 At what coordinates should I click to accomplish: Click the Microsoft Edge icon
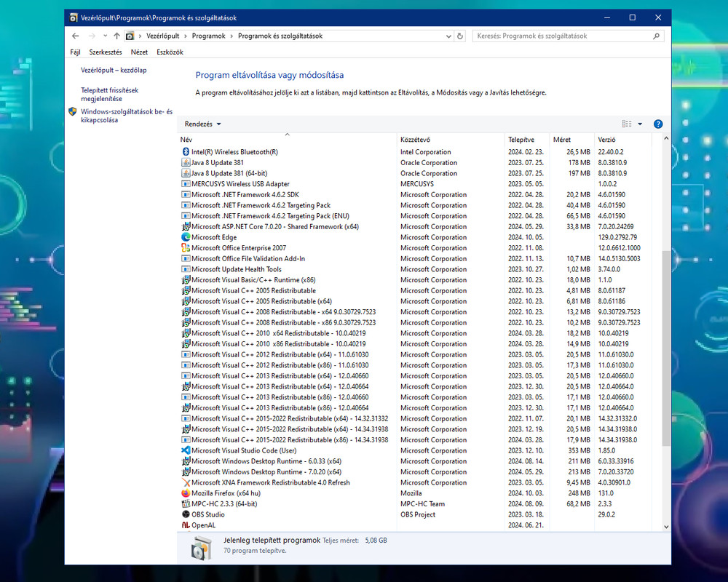click(x=186, y=237)
